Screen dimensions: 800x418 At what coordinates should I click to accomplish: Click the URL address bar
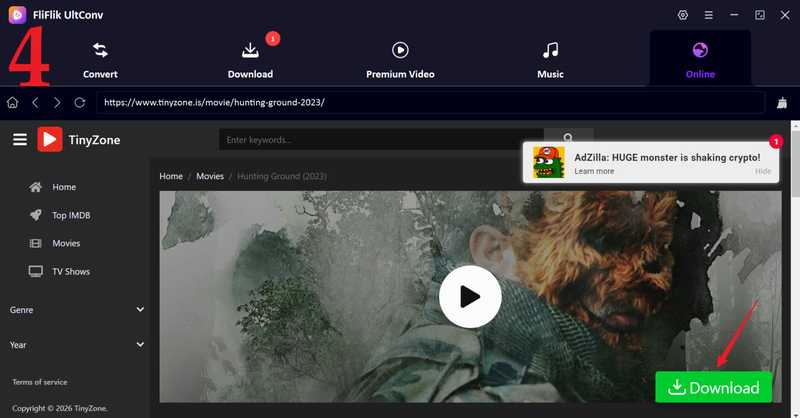(431, 103)
